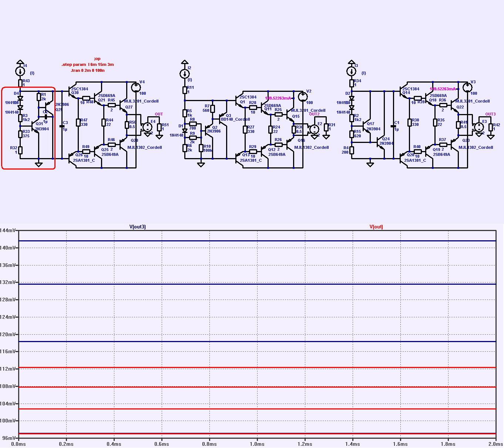The image size is (504, 448).
Task: Click the 120mV vertical axis label
Action: 8,334
